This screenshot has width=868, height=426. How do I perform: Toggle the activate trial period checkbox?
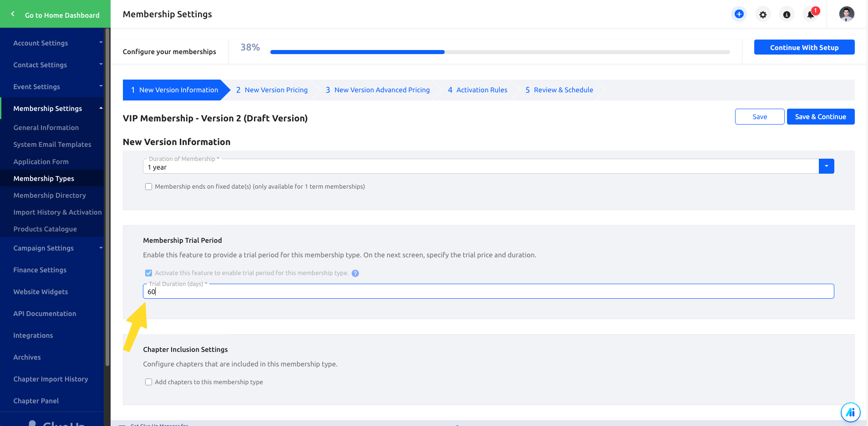point(148,273)
